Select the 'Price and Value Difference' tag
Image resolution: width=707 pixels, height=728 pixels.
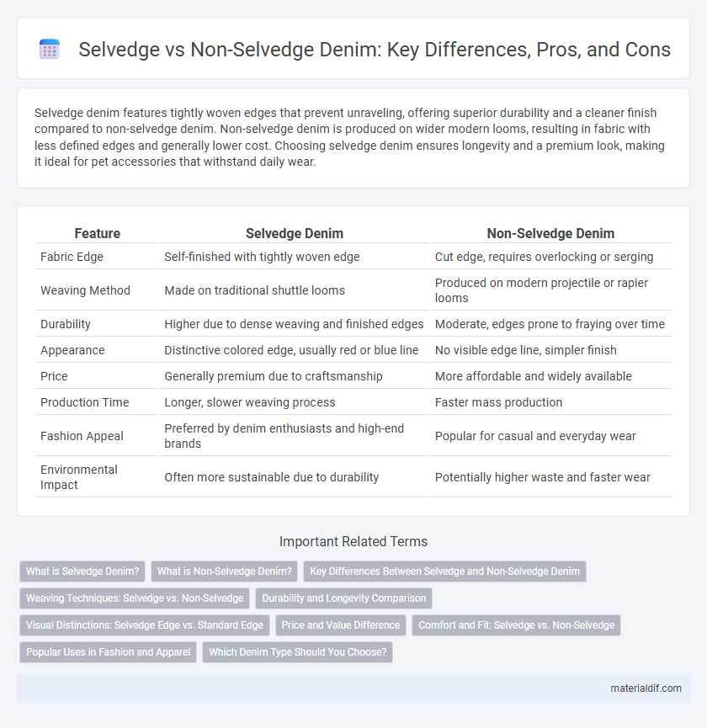[341, 625]
